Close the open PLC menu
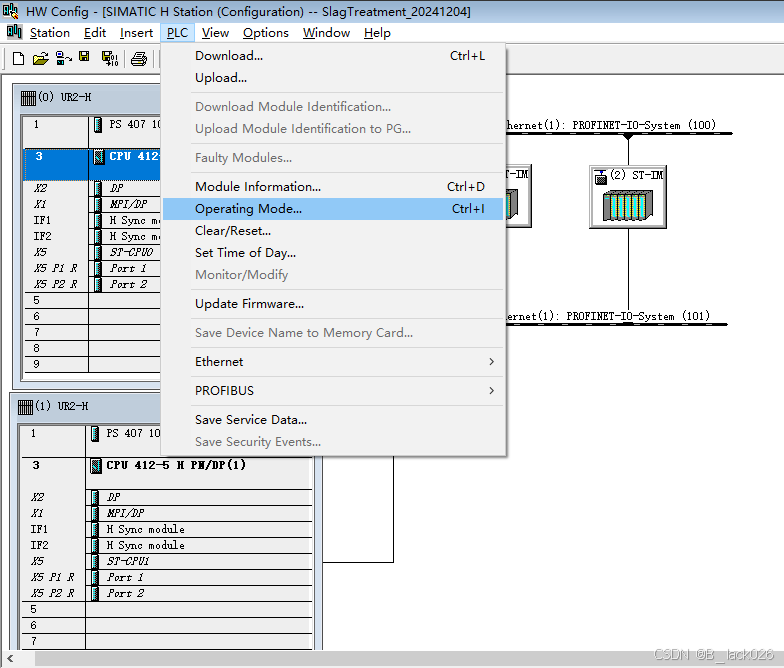Image resolution: width=784 pixels, height=668 pixels. tap(178, 33)
